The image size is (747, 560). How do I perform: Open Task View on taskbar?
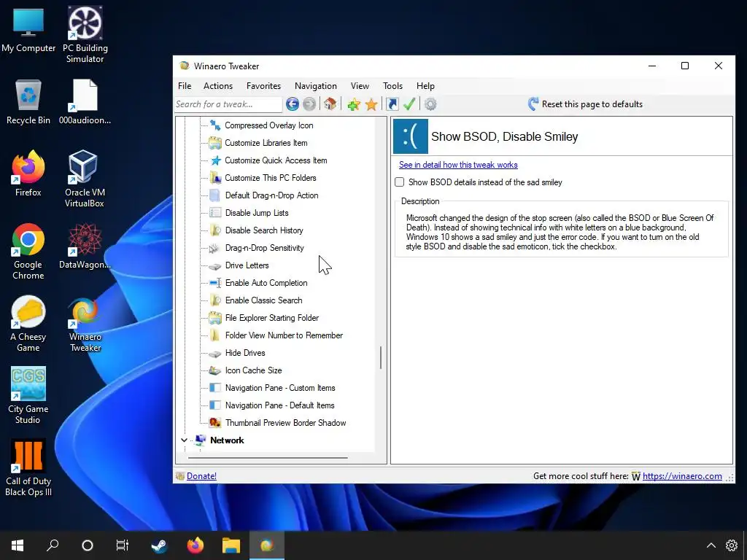(123, 545)
